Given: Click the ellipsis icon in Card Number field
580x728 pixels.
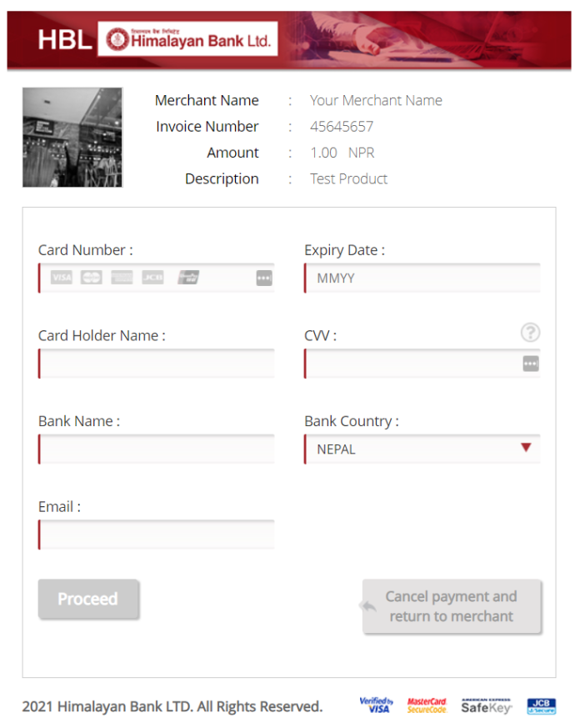Looking at the screenshot, I should tap(264, 279).
